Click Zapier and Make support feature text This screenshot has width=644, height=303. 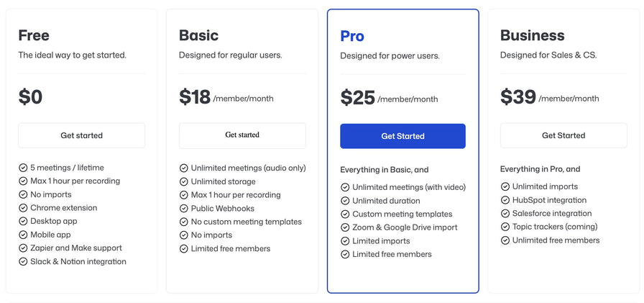tap(75, 248)
